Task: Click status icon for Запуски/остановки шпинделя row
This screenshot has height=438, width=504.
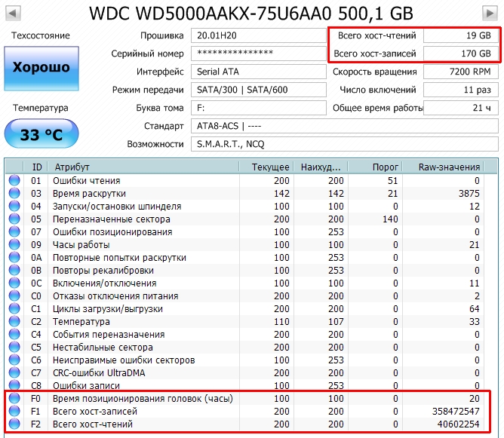Action: coord(14,206)
